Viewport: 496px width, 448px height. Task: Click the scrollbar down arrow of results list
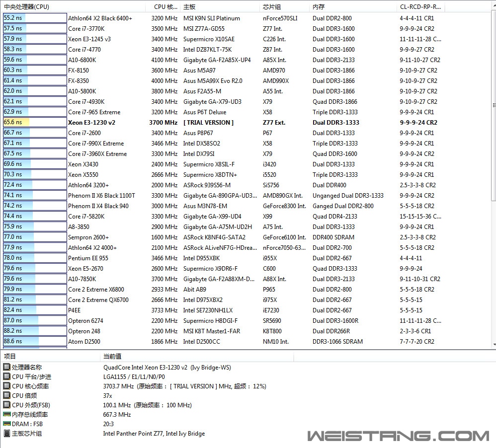492,344
